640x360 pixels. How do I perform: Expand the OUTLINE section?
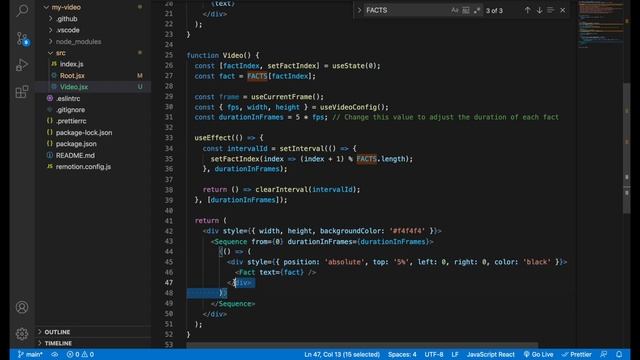point(94,332)
